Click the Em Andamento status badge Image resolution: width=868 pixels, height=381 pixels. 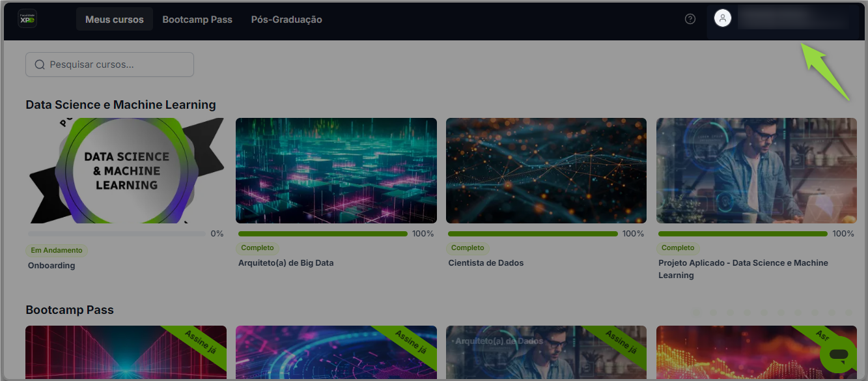click(x=57, y=250)
